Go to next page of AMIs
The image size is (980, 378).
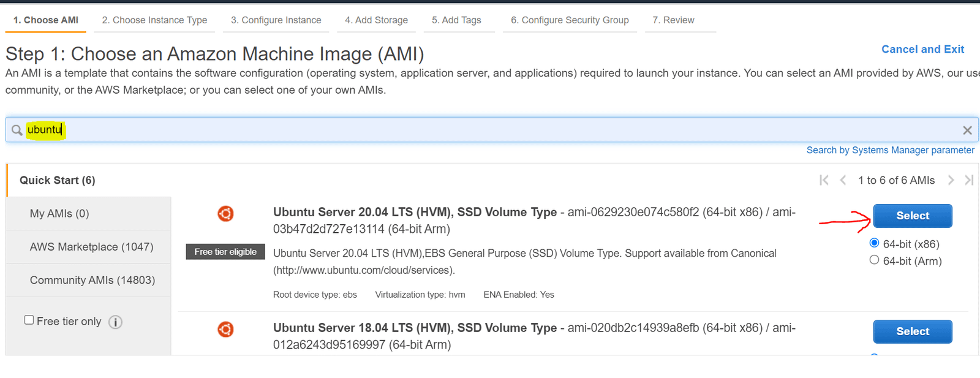pos(951,180)
